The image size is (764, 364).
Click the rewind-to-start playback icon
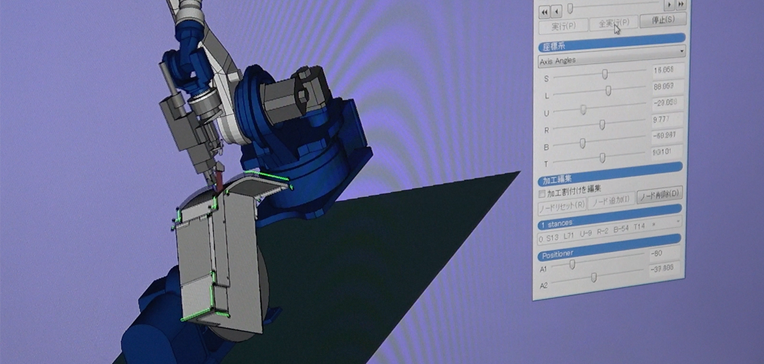click(x=545, y=11)
